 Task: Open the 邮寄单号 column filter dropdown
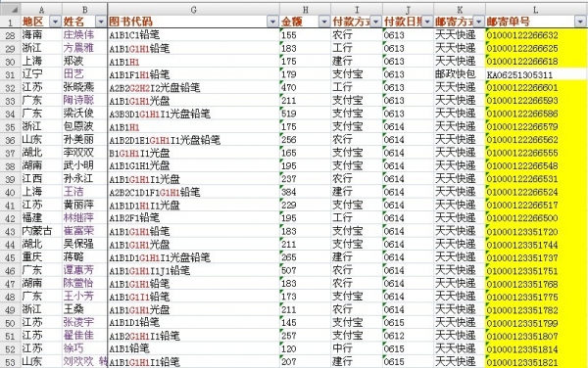pyautogui.click(x=580, y=22)
